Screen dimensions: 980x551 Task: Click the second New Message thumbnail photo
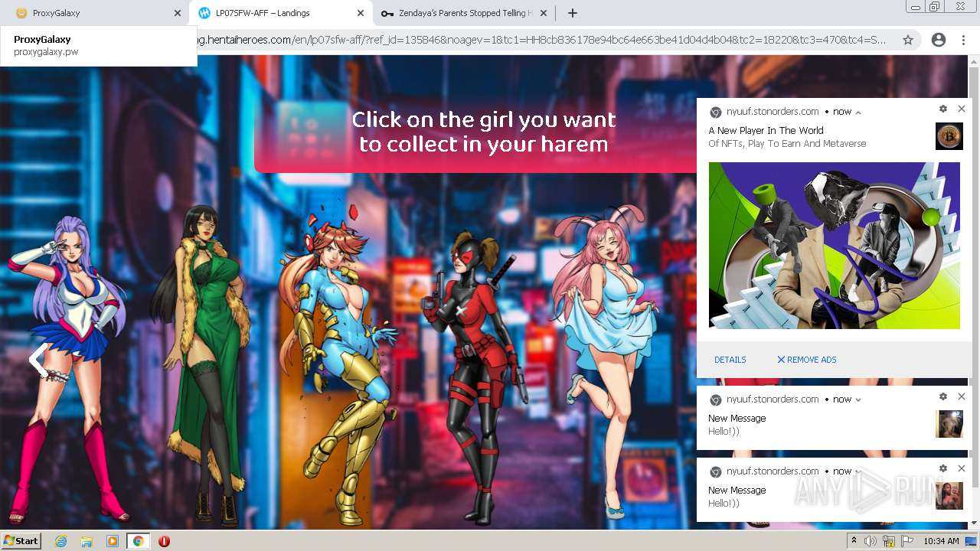point(949,496)
